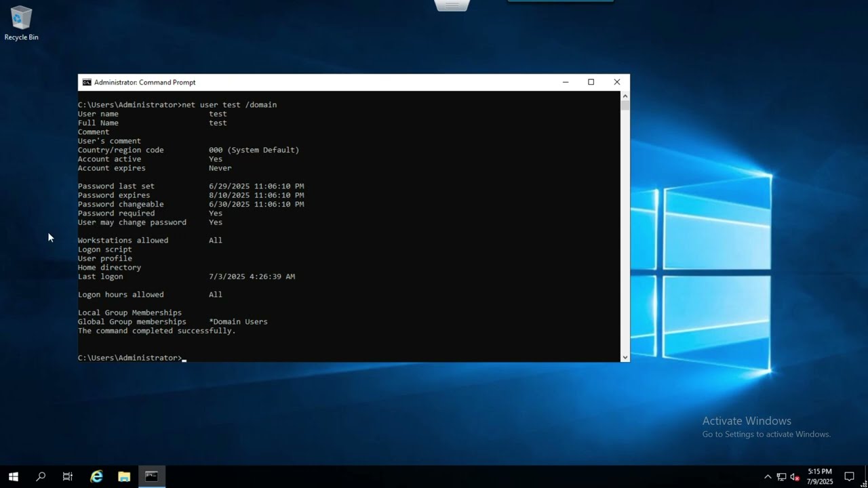
Task: Click 'Never' account expires value
Action: tap(220, 168)
